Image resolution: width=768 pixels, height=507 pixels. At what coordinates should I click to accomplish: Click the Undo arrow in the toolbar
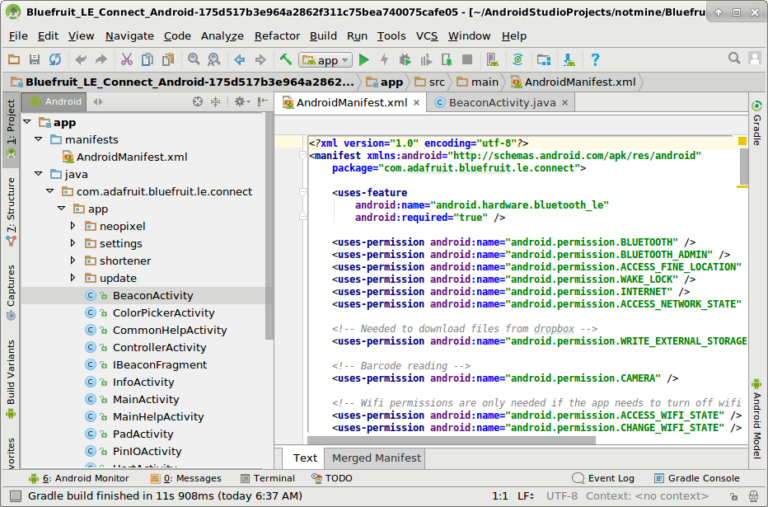coord(81,60)
